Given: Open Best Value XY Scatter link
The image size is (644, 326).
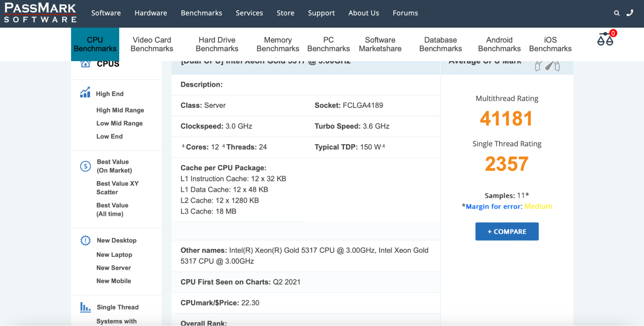Looking at the screenshot, I should pos(118,188).
